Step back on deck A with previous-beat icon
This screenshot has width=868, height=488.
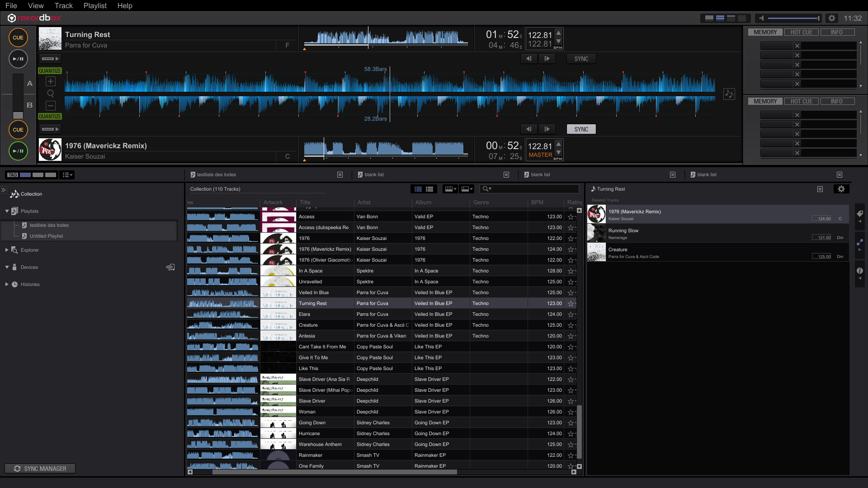coord(528,59)
